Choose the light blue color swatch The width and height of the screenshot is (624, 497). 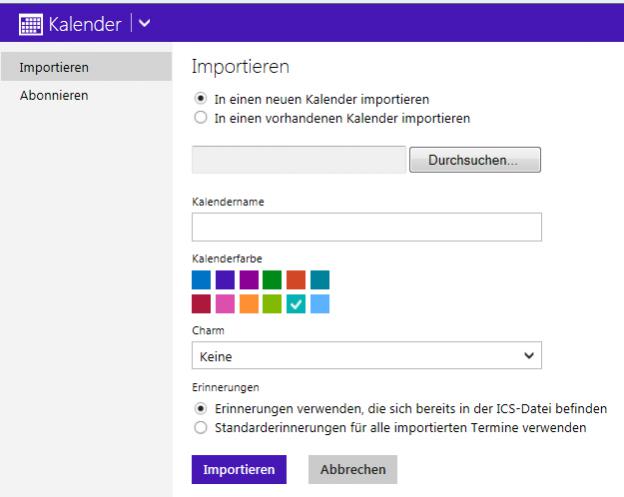click(320, 304)
